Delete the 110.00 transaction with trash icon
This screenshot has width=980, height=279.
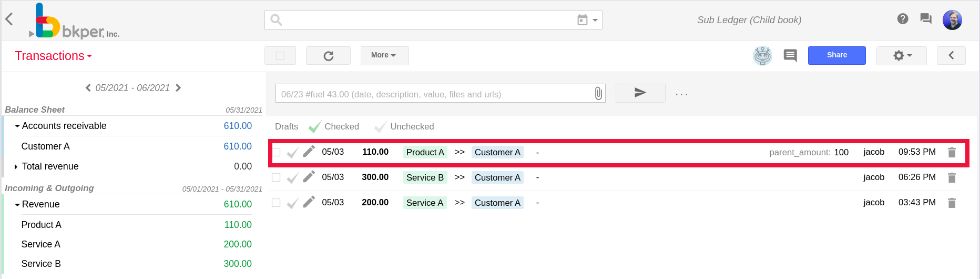pos(952,153)
